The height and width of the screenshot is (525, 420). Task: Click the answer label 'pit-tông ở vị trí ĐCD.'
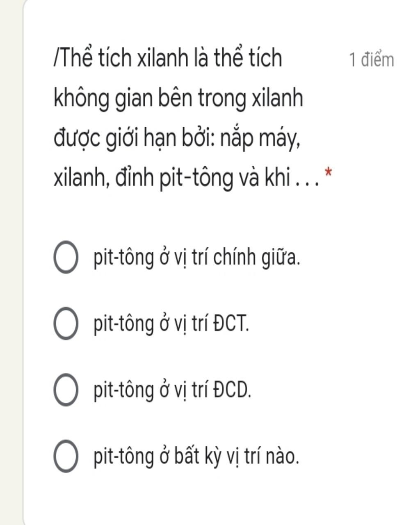coord(172,390)
